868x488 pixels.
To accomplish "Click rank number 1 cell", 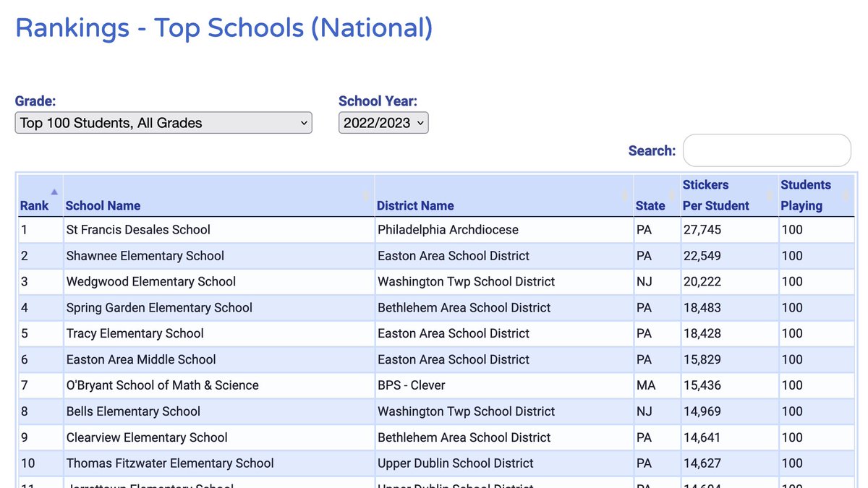I will click(41, 230).
